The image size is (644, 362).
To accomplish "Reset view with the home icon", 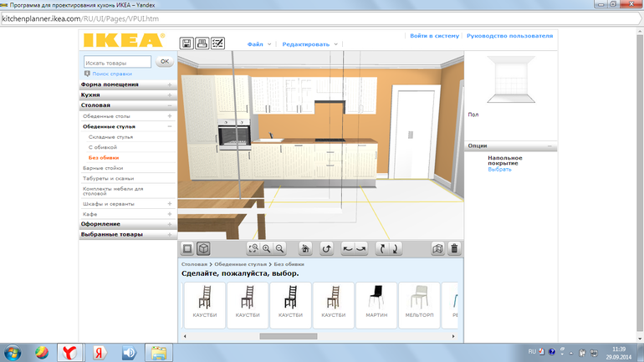I will (305, 248).
